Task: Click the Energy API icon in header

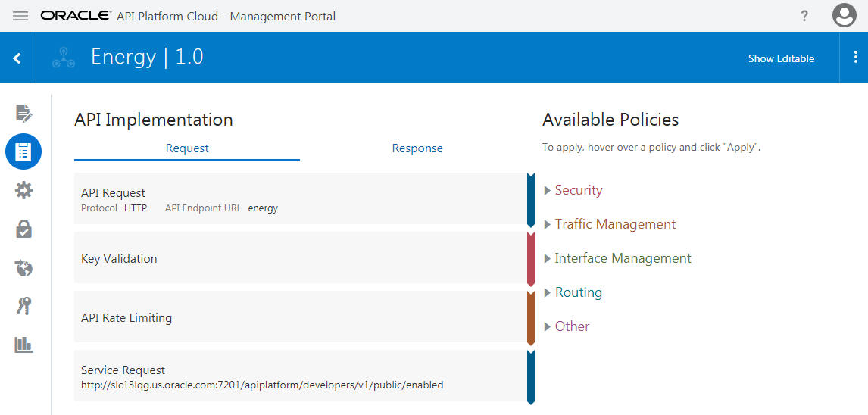Action: (x=63, y=58)
